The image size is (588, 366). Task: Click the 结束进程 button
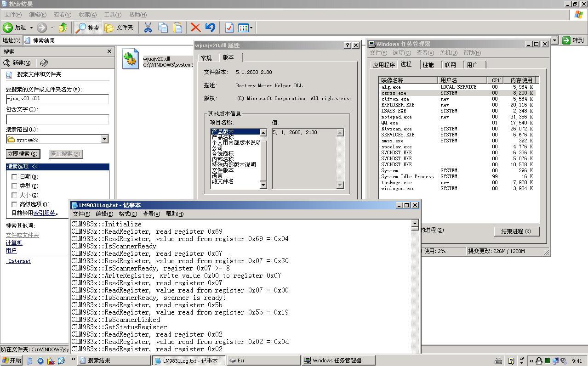(516, 231)
